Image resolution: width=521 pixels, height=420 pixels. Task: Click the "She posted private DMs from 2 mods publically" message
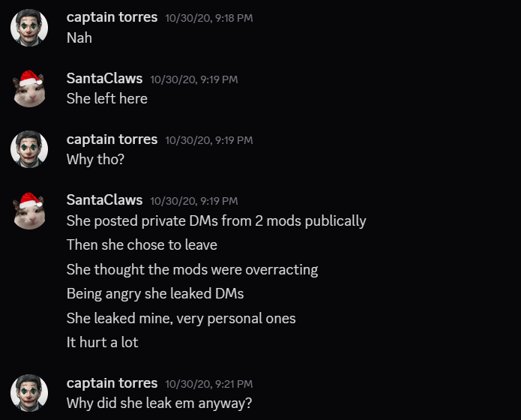click(x=216, y=220)
